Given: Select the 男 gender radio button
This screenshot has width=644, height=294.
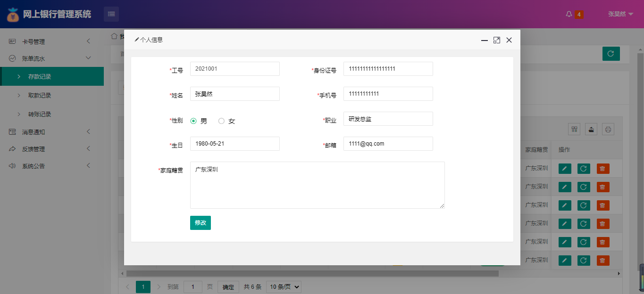Looking at the screenshot, I should point(193,121).
